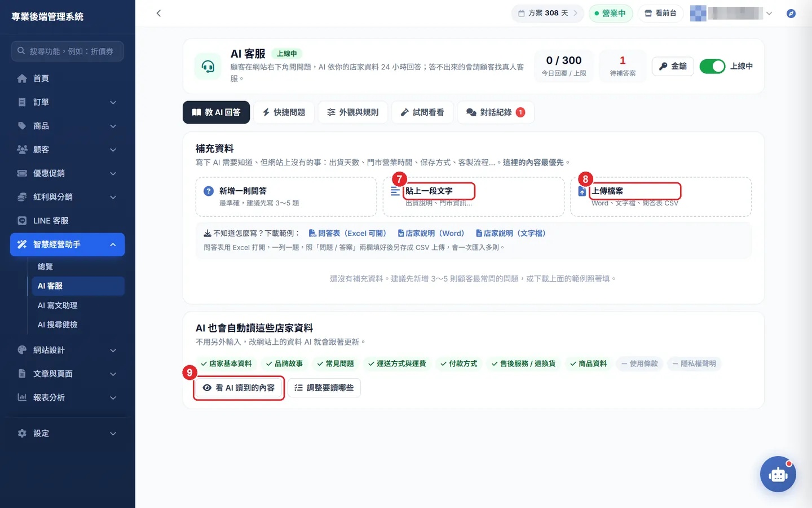The image size is (812, 508).
Task: Click the AI 客服 headset icon
Action: [x=208, y=67]
